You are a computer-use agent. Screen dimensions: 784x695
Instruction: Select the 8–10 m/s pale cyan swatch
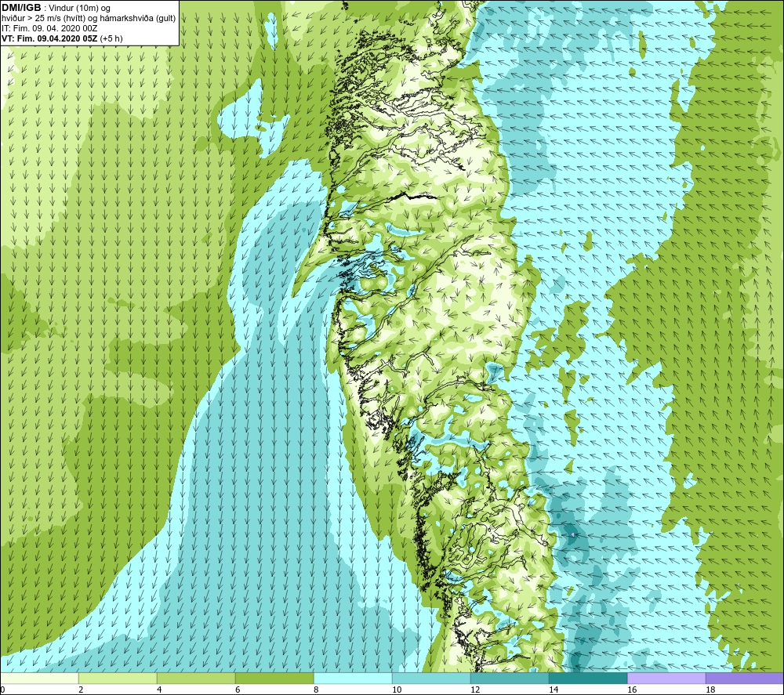pyautogui.click(x=353, y=678)
